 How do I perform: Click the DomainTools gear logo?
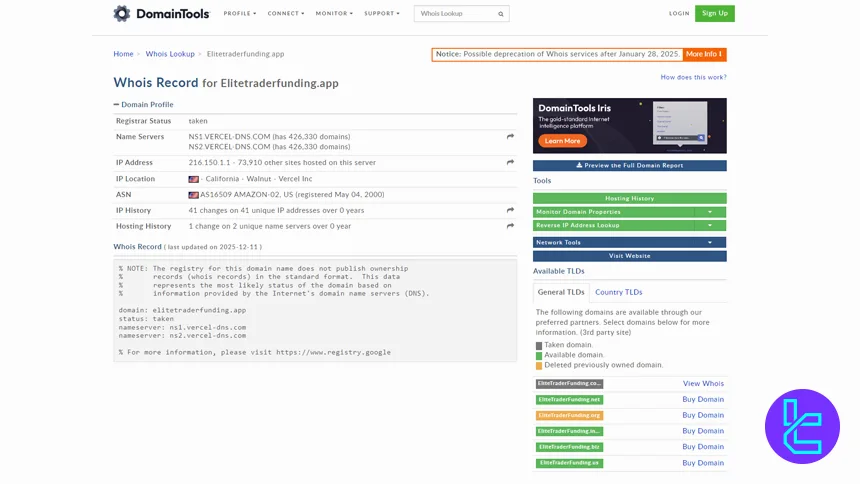(122, 14)
